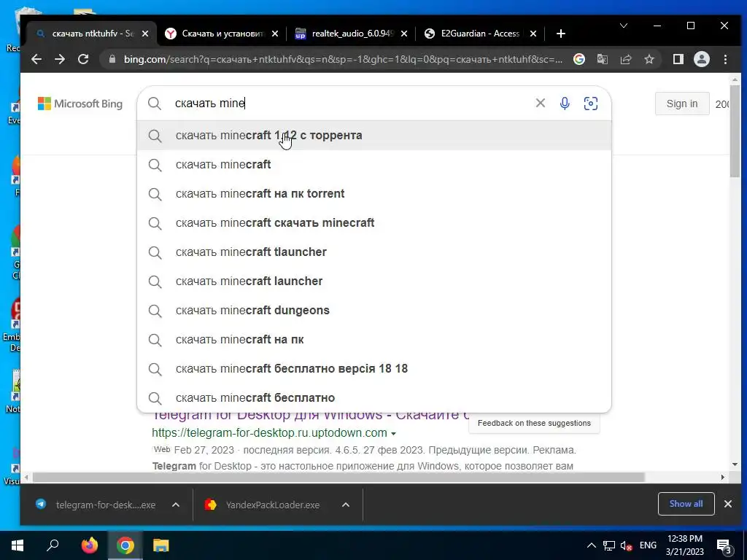Pick the suggestion 'скачать minecraft'
The image size is (747, 560).
tap(374, 164)
